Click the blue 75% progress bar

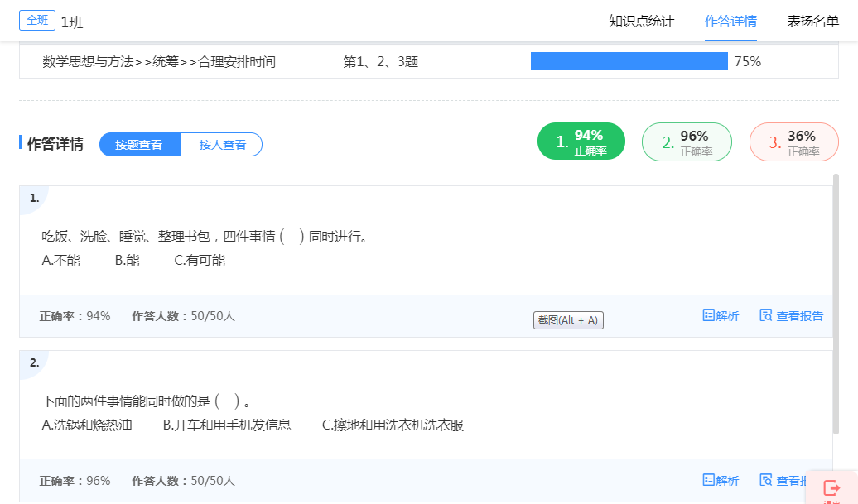click(x=629, y=61)
